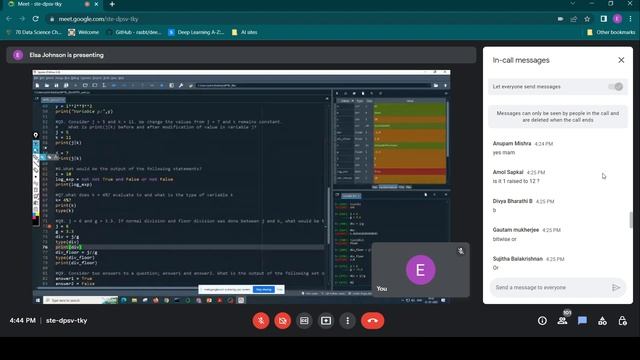The width and height of the screenshot is (640, 360).
Task: Click Divya Bharathi B's message "b"
Action: click(x=494, y=210)
